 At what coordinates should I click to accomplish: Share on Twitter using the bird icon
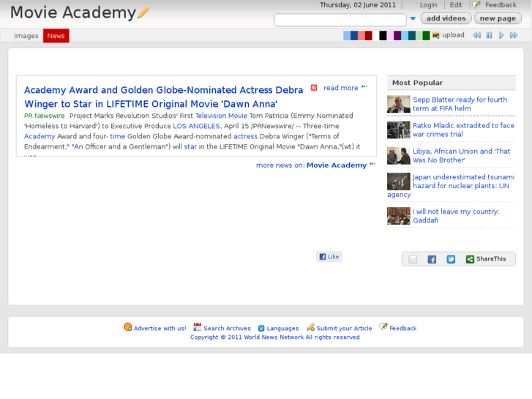(x=451, y=259)
